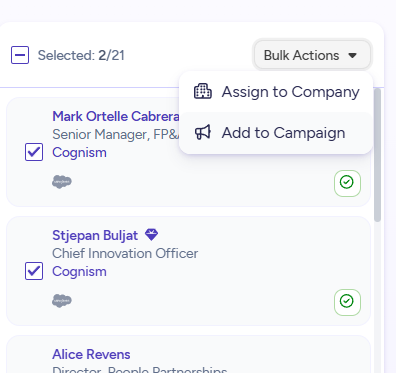Click the Salesforce cloud icon under Mark Ortelle Cabrera
Screen dimensions: 396x373
coord(62,182)
